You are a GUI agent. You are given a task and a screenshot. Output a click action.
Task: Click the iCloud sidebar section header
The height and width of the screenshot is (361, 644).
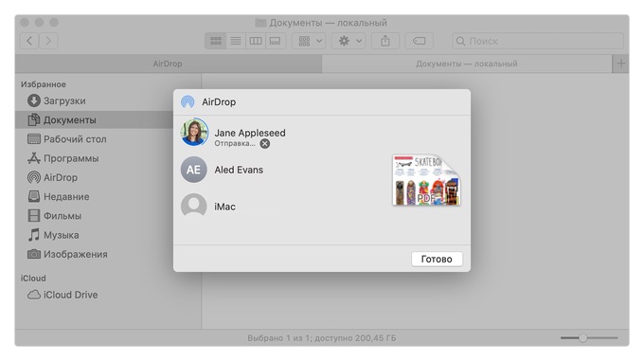[33, 278]
